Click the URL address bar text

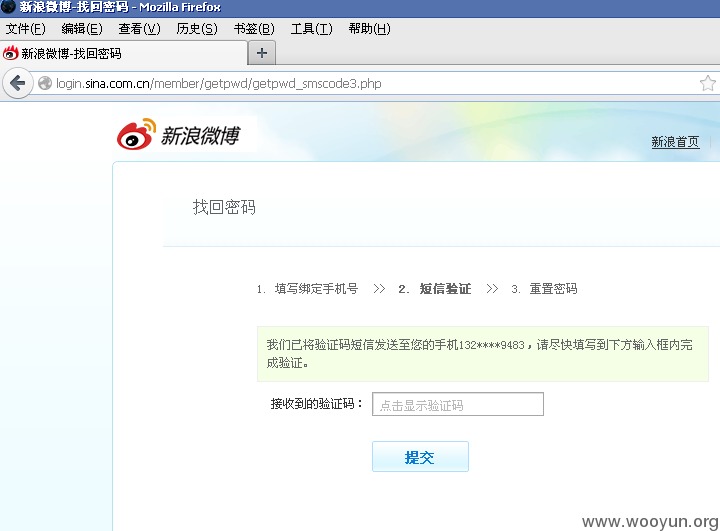click(x=219, y=84)
